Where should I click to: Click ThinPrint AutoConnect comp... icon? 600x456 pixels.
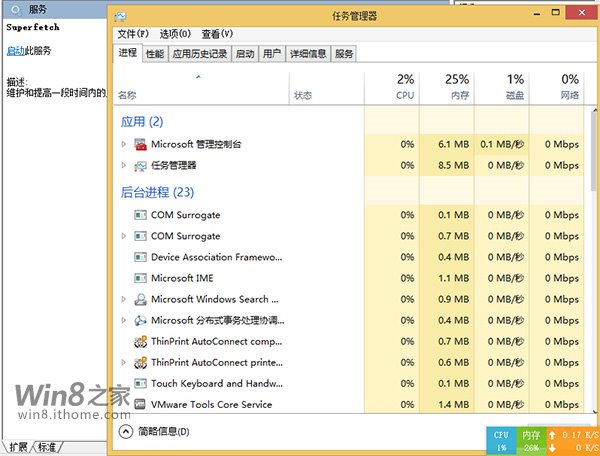140,341
